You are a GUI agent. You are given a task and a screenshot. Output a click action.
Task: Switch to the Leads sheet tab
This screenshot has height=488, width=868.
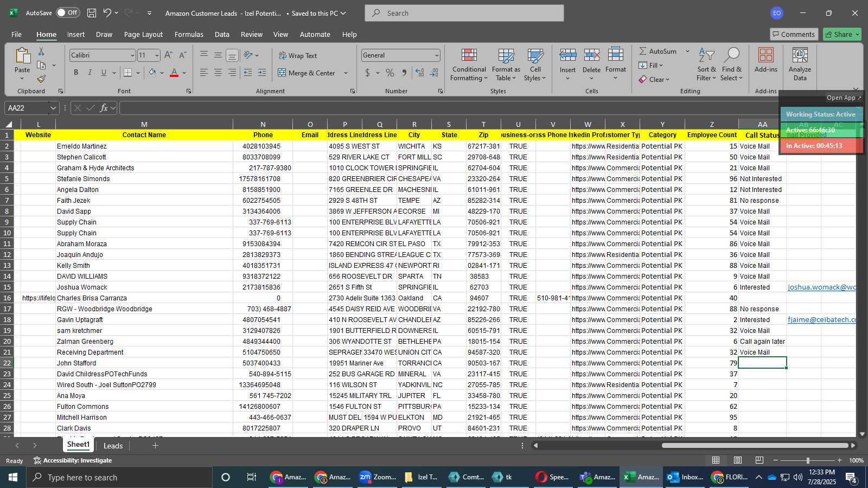click(113, 446)
